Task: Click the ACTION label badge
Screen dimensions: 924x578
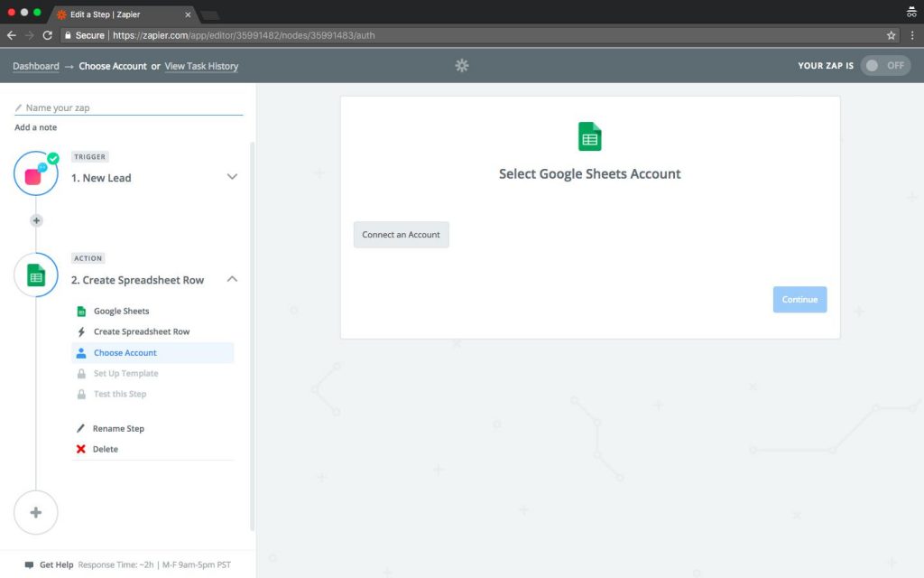Action: click(88, 258)
